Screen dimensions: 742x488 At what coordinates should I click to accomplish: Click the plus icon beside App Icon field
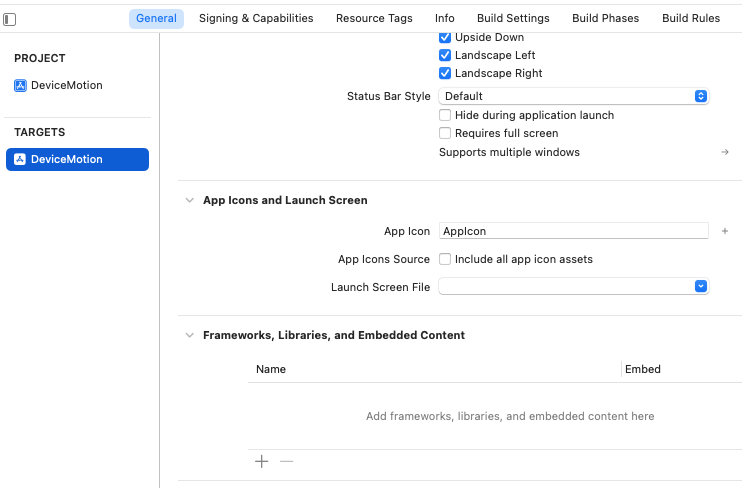click(725, 231)
